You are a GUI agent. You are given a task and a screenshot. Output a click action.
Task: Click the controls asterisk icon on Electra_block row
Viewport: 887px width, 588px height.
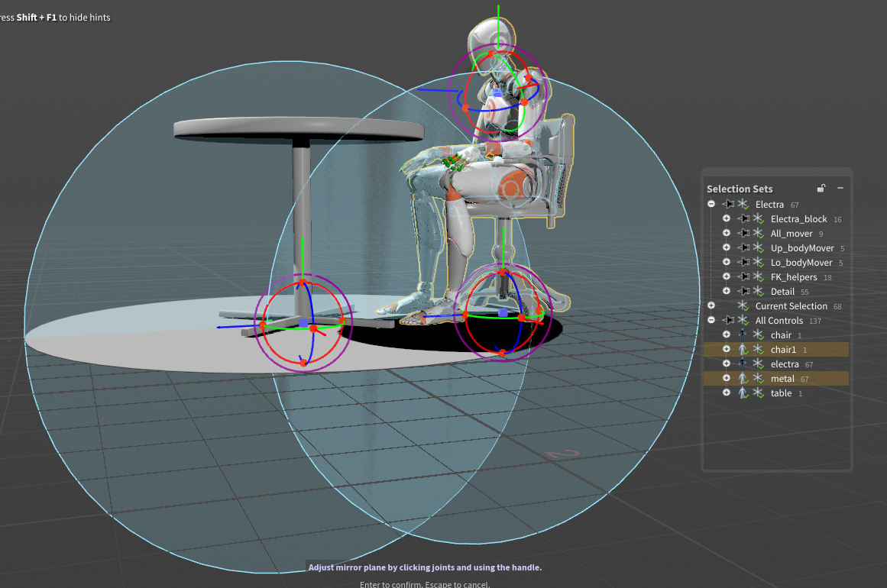click(759, 219)
